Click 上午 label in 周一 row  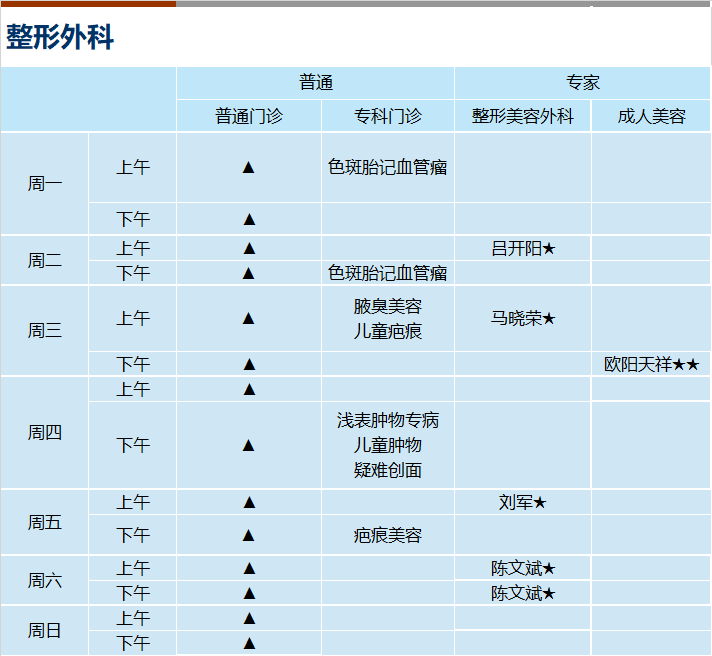133,168
